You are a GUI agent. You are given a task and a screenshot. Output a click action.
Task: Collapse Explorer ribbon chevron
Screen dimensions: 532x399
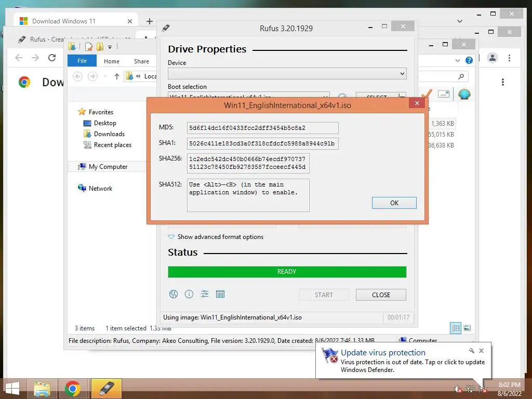click(457, 60)
